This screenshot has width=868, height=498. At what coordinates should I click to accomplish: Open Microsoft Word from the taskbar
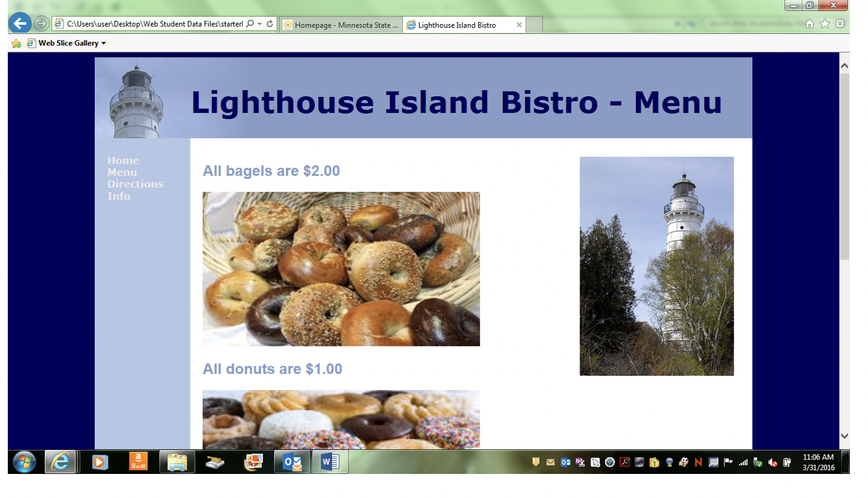(329, 462)
